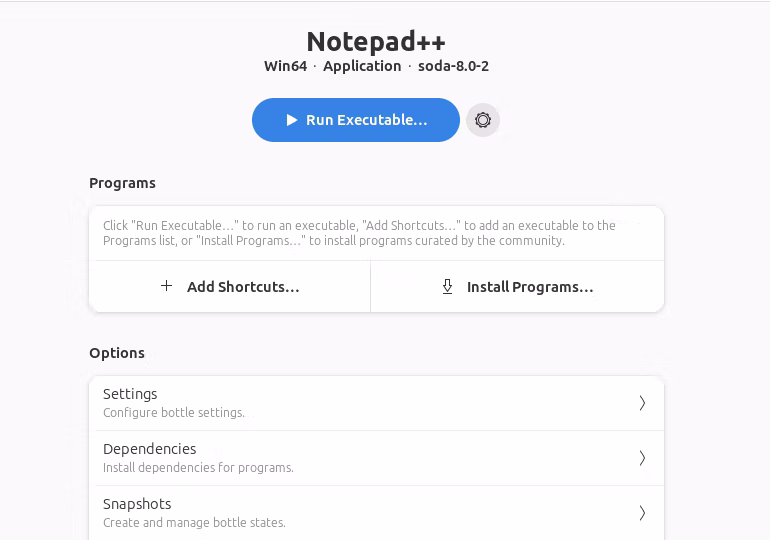Click the Programs section heading
Screen dimensions: 770x540
pos(122,183)
